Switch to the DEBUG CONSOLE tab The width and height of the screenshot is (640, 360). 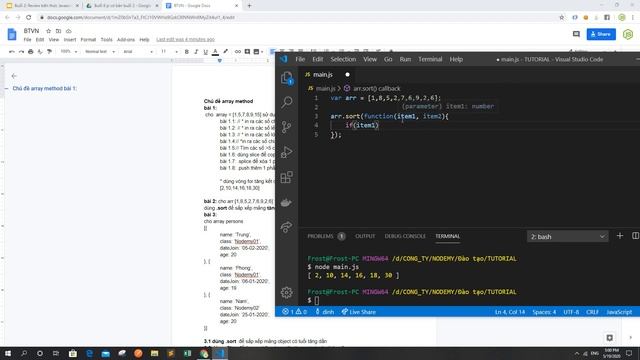[405, 236]
